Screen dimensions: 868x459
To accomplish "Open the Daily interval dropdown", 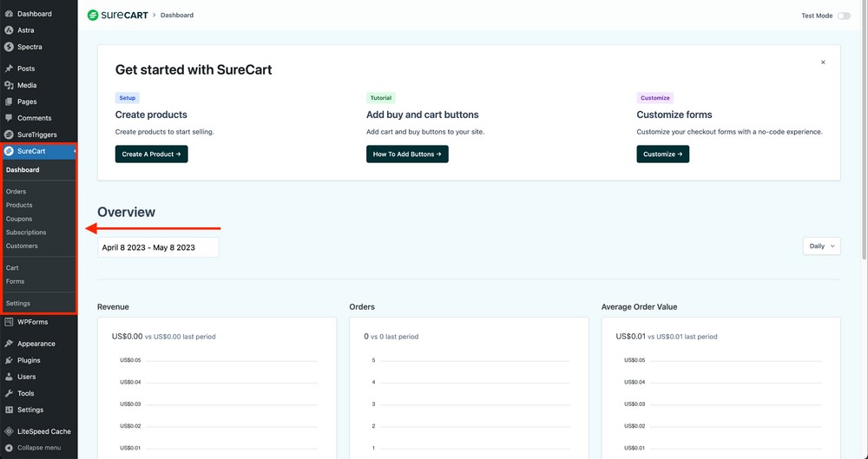I will tap(821, 246).
